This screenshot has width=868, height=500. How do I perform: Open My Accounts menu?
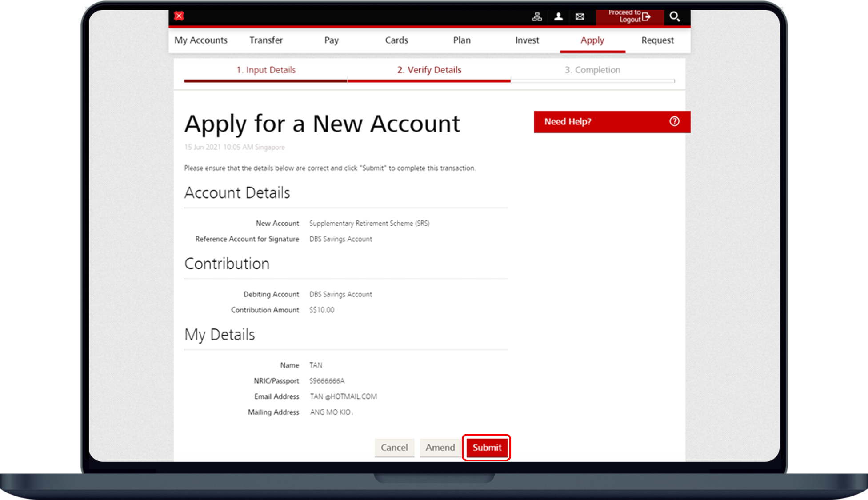[201, 40]
